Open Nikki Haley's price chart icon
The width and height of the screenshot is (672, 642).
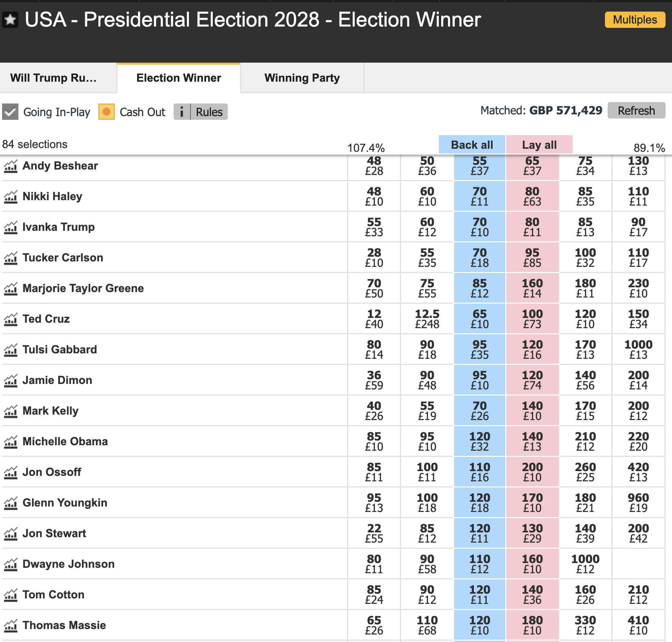11,197
